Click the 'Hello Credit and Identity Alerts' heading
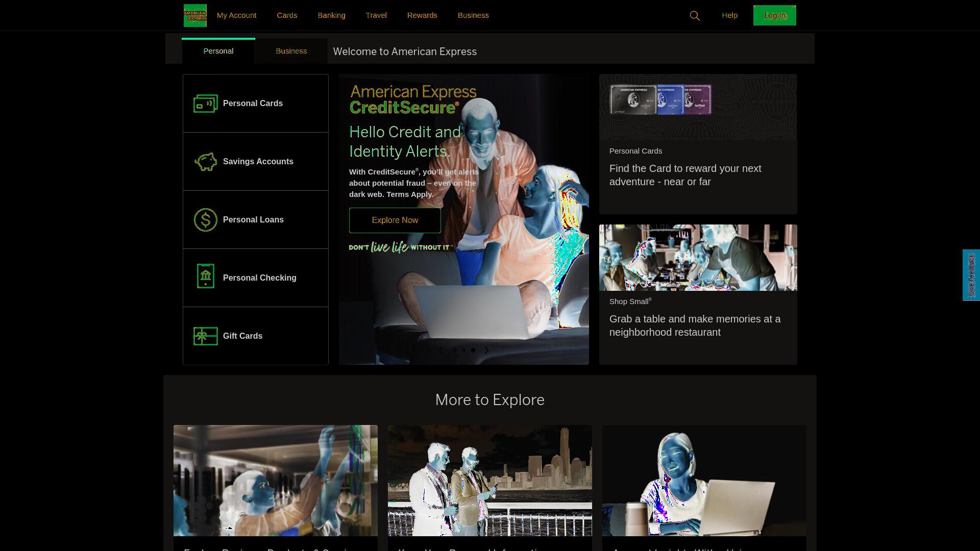 [x=405, y=142]
